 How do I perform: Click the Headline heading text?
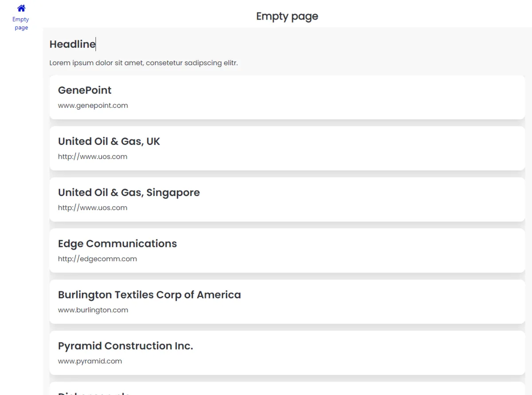(72, 44)
